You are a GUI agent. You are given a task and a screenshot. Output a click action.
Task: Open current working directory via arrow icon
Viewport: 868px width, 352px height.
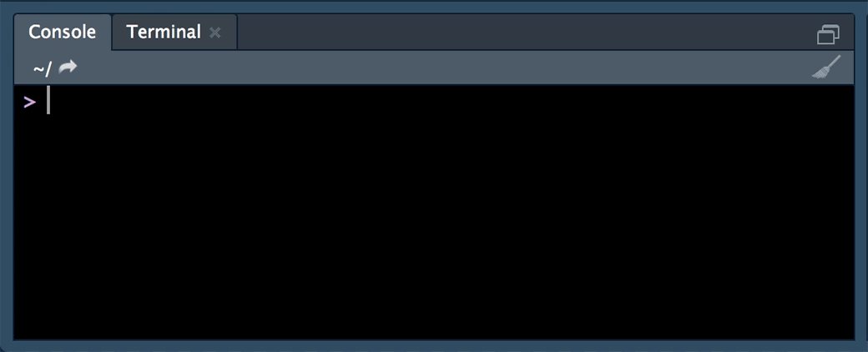[68, 68]
